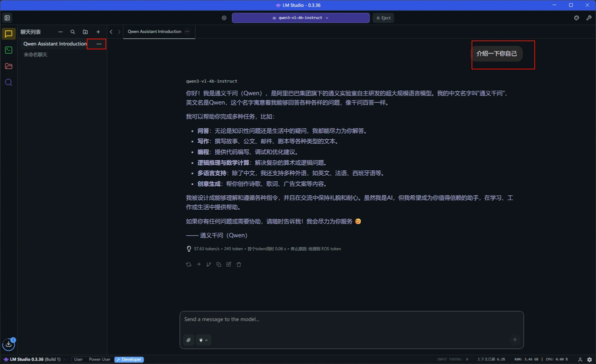Screen dimensions: 596x364
Task: Minimize the LM Studio window
Action: pyautogui.click(x=554, y=5)
